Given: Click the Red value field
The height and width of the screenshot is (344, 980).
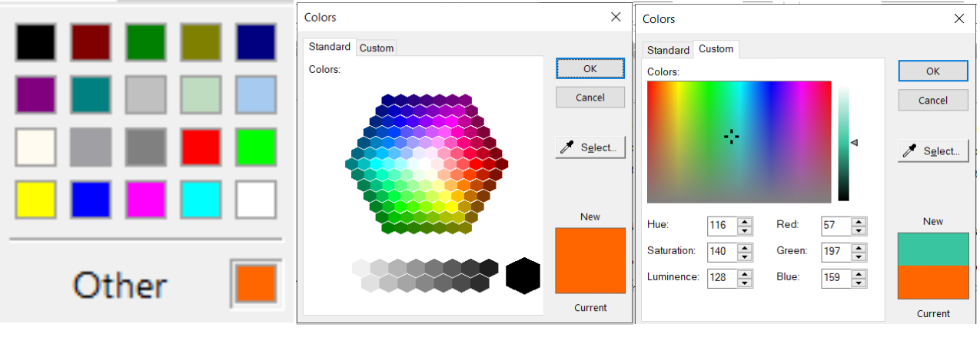Looking at the screenshot, I should 836,226.
